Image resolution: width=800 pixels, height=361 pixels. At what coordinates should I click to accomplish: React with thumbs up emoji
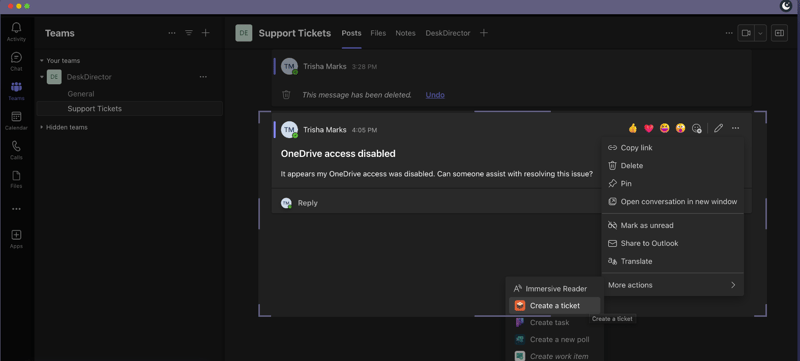(633, 128)
